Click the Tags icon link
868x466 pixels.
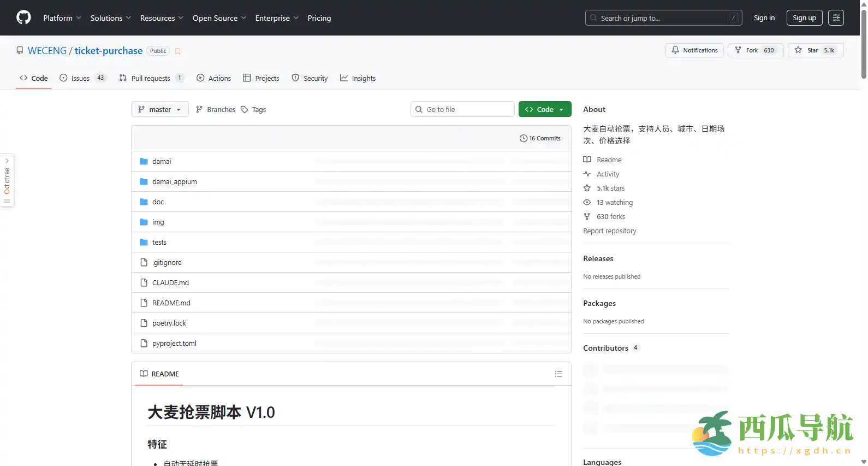click(245, 109)
